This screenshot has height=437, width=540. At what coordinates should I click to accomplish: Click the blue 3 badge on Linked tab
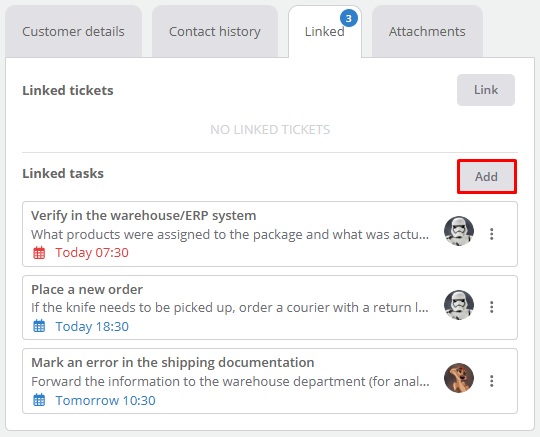point(349,18)
